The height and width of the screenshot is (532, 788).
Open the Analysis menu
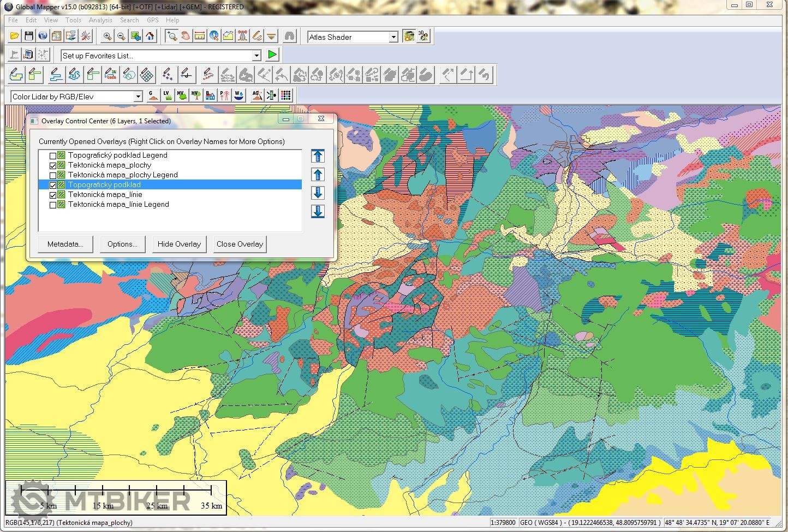tap(100, 20)
